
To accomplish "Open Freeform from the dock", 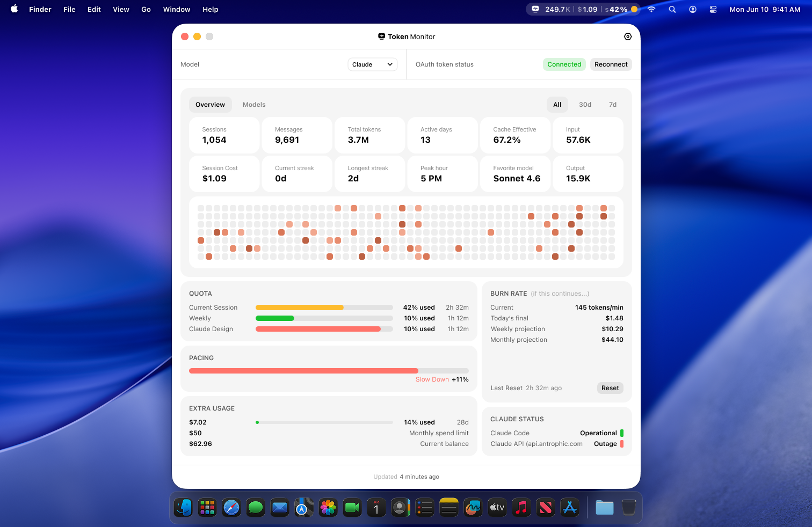I will (473, 507).
